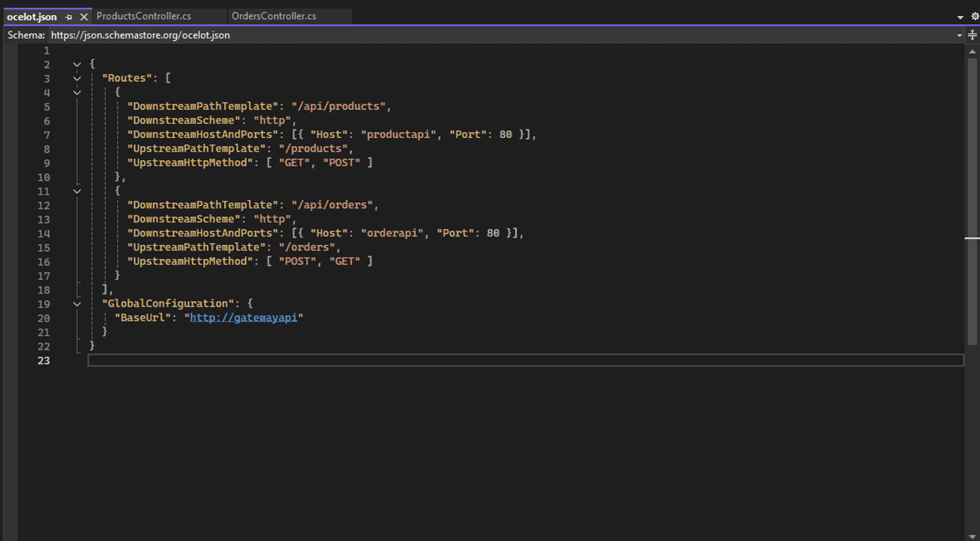Click the "BaseUrl" key
This screenshot has width=980, height=541.
143,318
